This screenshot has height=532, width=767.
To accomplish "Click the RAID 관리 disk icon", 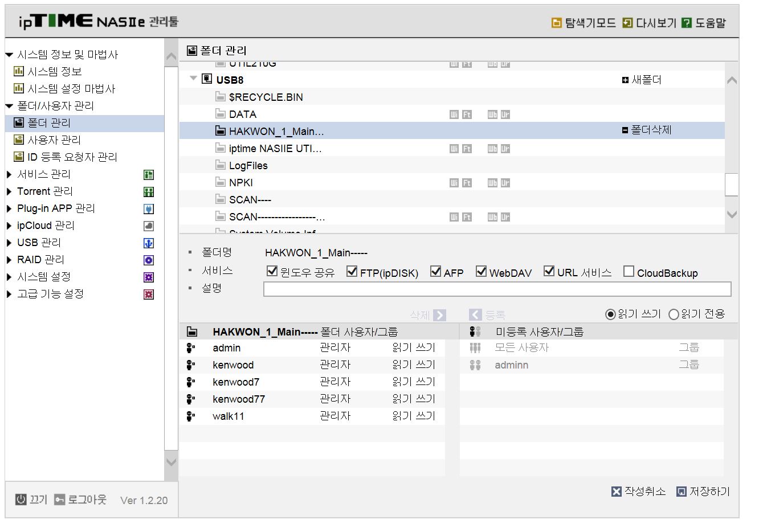I will coord(149,260).
